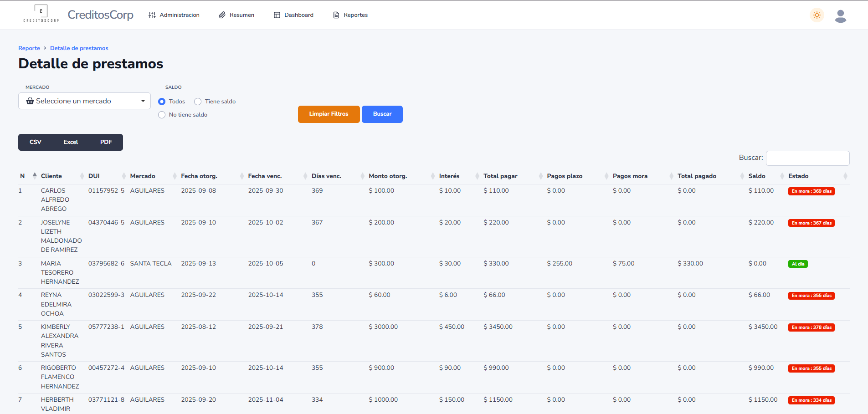Export the table as PDF
This screenshot has width=868, height=414.
[106, 142]
